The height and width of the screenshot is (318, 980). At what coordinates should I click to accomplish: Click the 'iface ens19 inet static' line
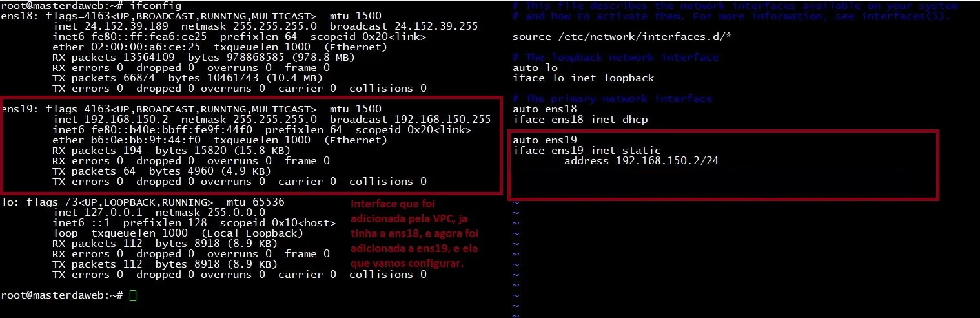pyautogui.click(x=586, y=151)
